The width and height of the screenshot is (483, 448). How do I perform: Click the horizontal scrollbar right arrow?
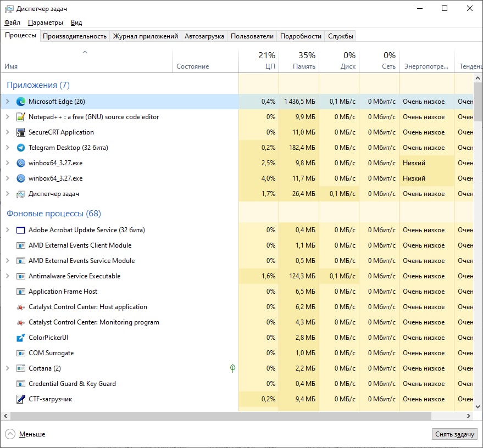click(x=469, y=416)
